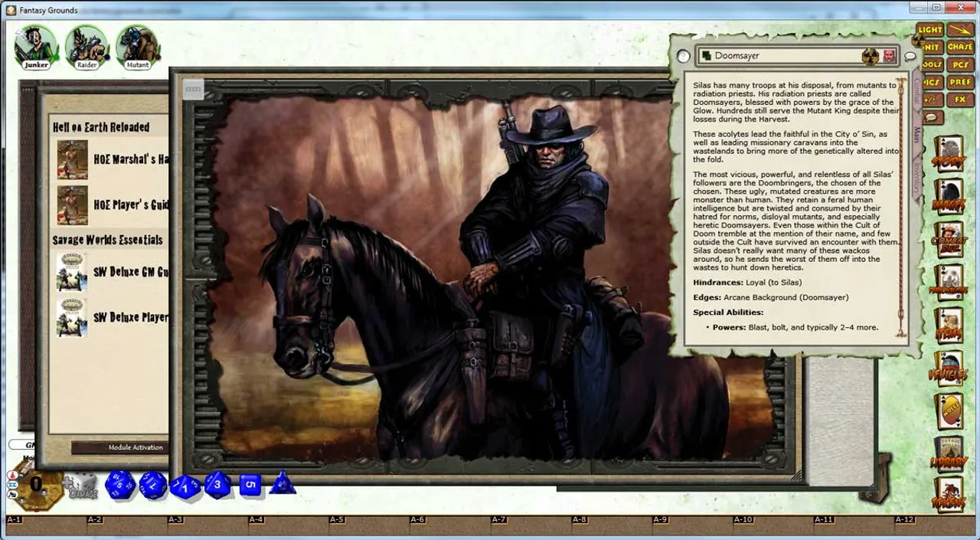This screenshot has width=980, height=540.
Task: Click the Doomsayer text scrollbar rope
Action: (x=902, y=207)
